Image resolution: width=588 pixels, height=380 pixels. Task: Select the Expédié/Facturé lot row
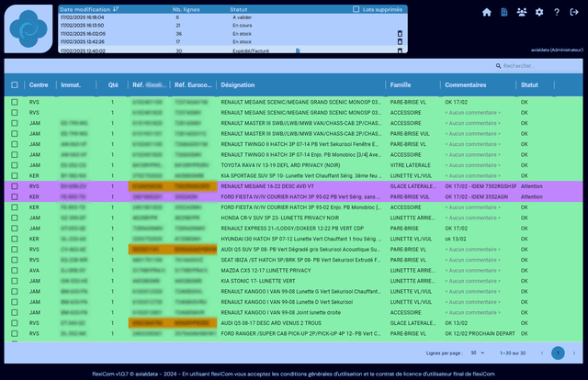pyautogui.click(x=232, y=50)
